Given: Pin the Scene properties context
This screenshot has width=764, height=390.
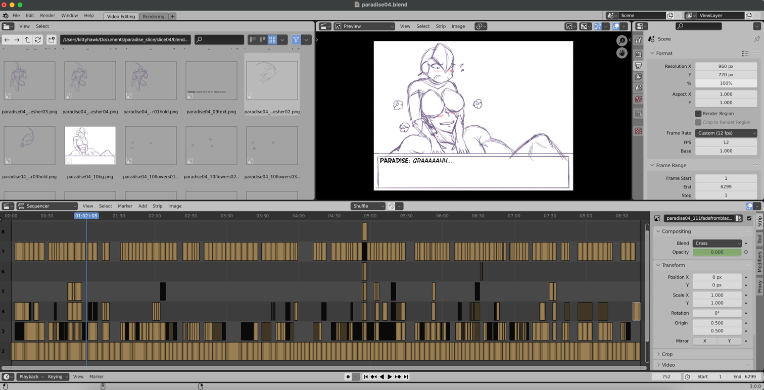Looking at the screenshot, I should pyautogui.click(x=756, y=39).
